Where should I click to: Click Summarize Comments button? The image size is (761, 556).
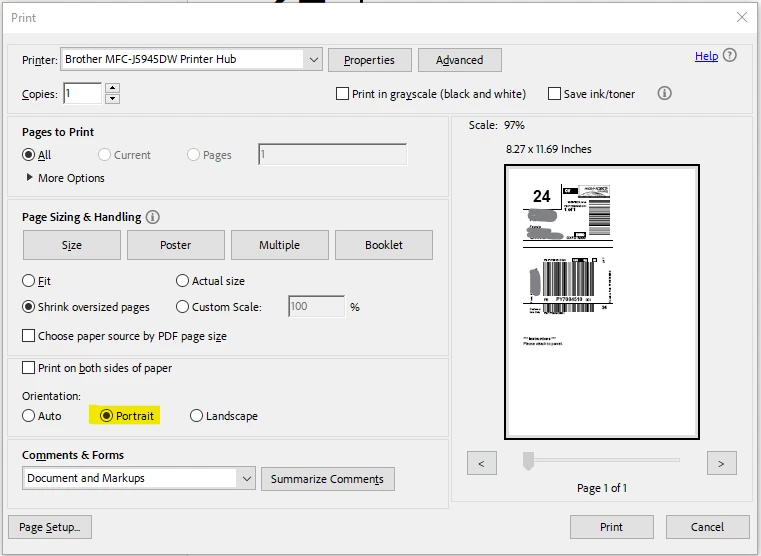328,479
